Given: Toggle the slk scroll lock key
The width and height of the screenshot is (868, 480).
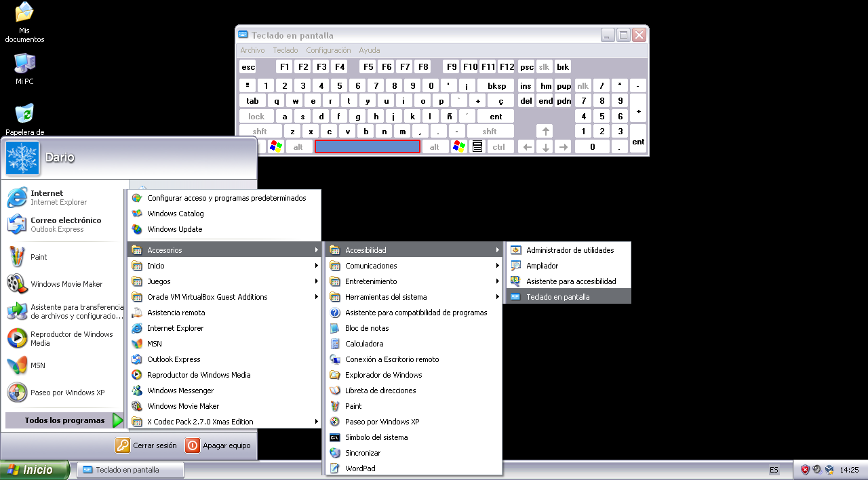Looking at the screenshot, I should click(544, 66).
